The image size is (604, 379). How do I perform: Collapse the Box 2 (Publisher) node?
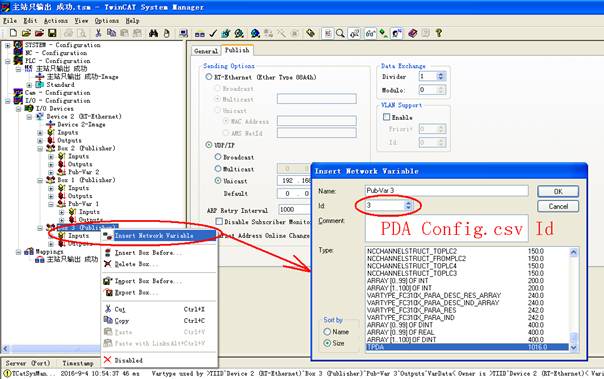tap(40, 148)
